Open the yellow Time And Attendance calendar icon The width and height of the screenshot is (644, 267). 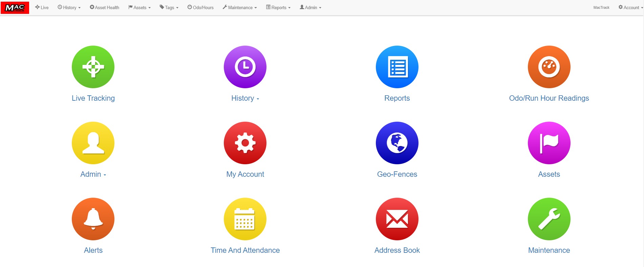click(245, 219)
